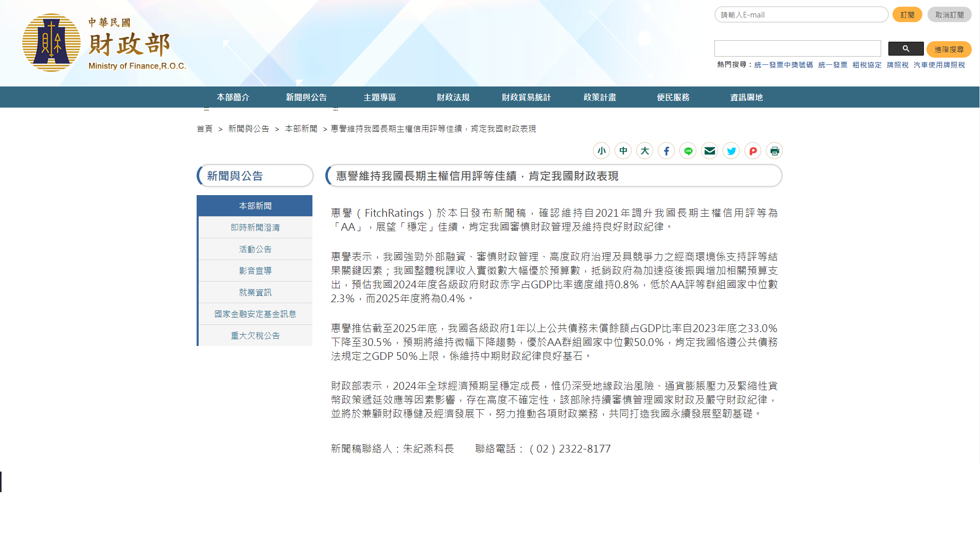
Task: Open 進階搜尋 advanced search
Action: pos(949,49)
